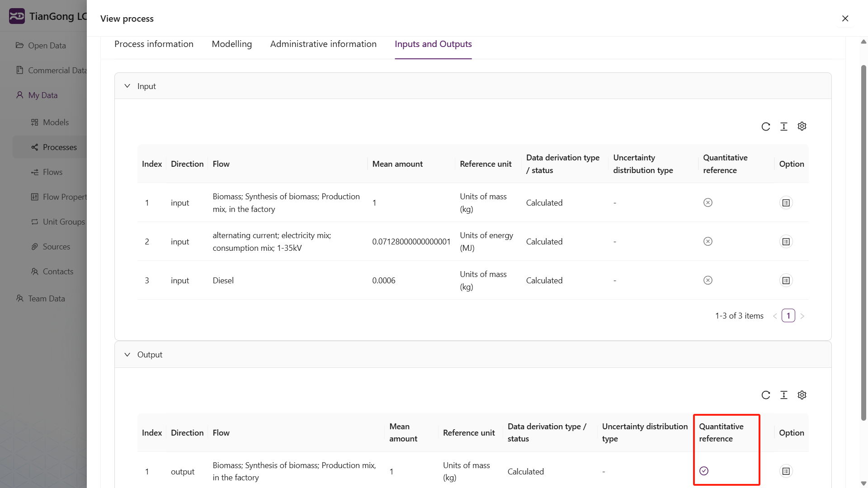Open the view option icon for the electricity mix row
The width and height of the screenshot is (868, 488).
[x=786, y=242]
